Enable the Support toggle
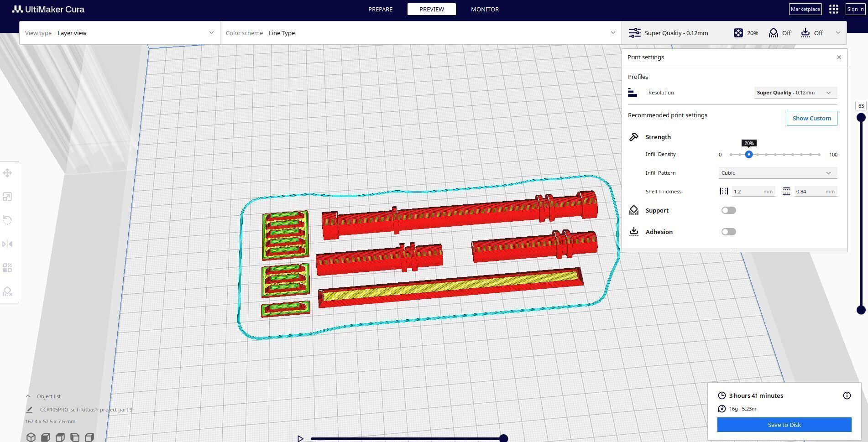Screen dimensions: 868x442 (729, 210)
